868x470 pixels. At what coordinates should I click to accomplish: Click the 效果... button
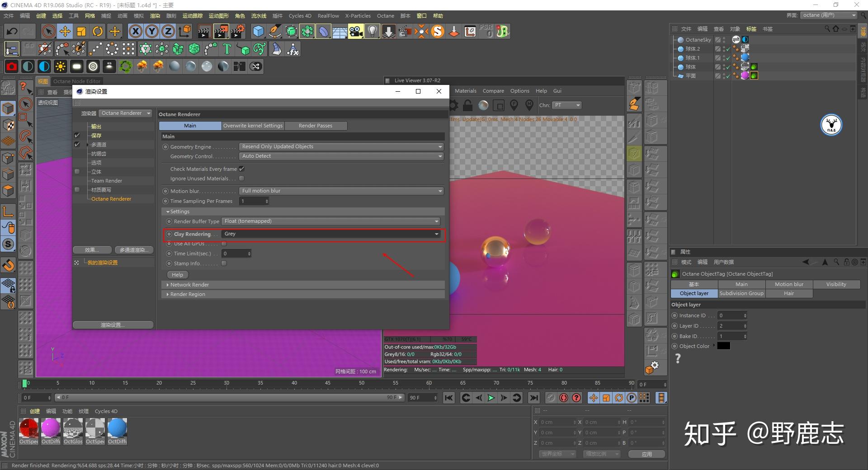pyautogui.click(x=92, y=250)
